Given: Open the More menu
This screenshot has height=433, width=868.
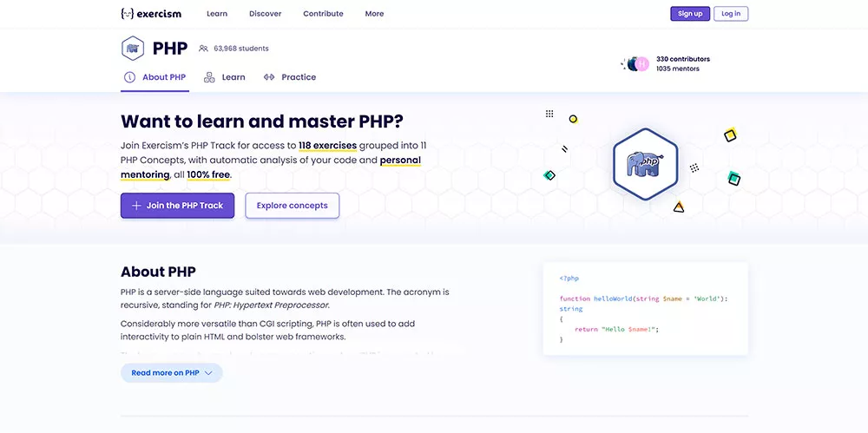Looking at the screenshot, I should coord(374,14).
